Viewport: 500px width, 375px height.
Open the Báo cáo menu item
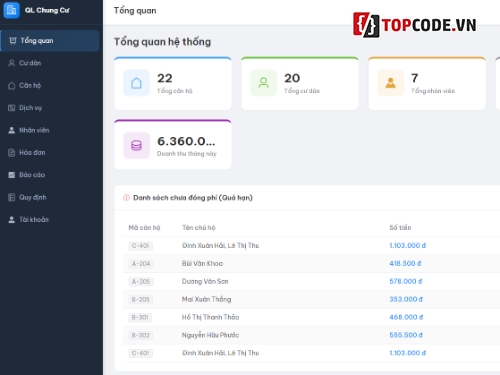[x=50, y=175]
